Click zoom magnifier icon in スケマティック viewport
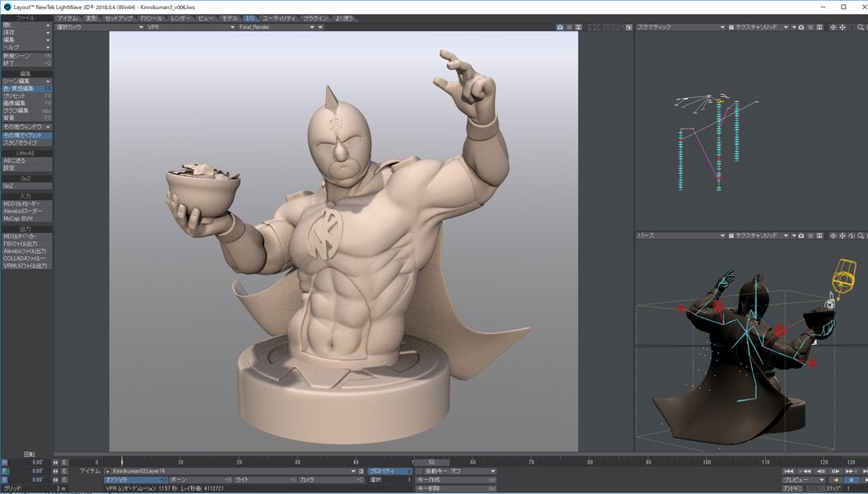 click(x=861, y=27)
